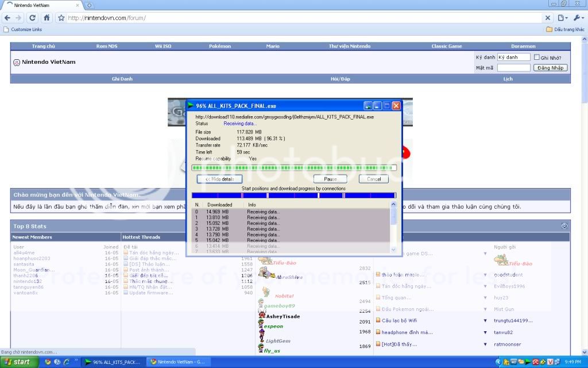The width and height of the screenshot is (588, 368).
Task: Open the 'Trang chủ' navigation item
Action: [x=44, y=46]
